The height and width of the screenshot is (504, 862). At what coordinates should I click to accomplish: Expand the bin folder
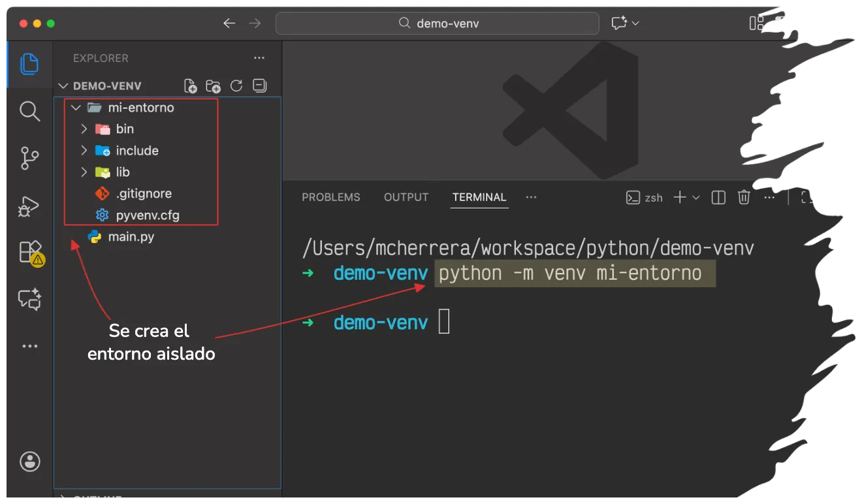(84, 129)
